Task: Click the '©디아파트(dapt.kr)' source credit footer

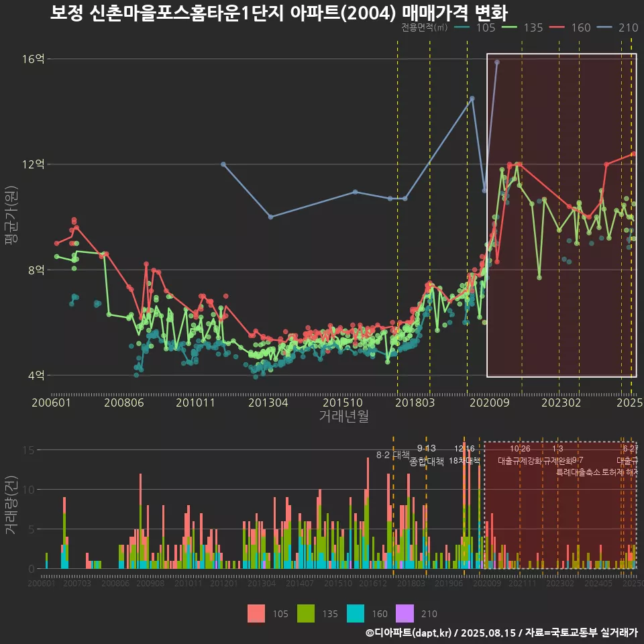Action: click(x=409, y=633)
